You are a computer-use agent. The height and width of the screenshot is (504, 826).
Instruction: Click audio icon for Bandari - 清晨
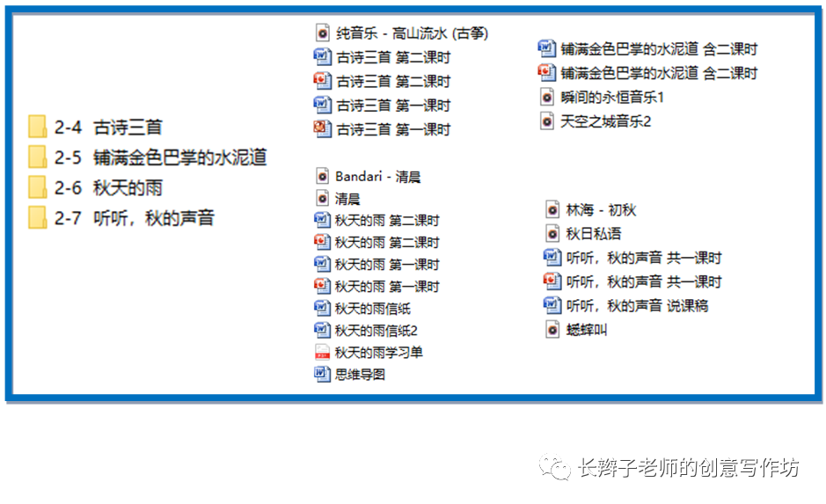[322, 176]
